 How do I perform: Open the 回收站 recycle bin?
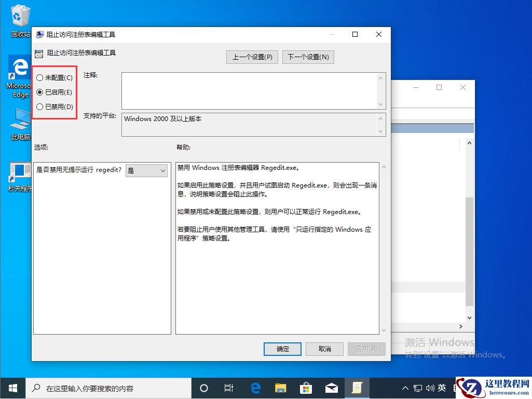20,16
